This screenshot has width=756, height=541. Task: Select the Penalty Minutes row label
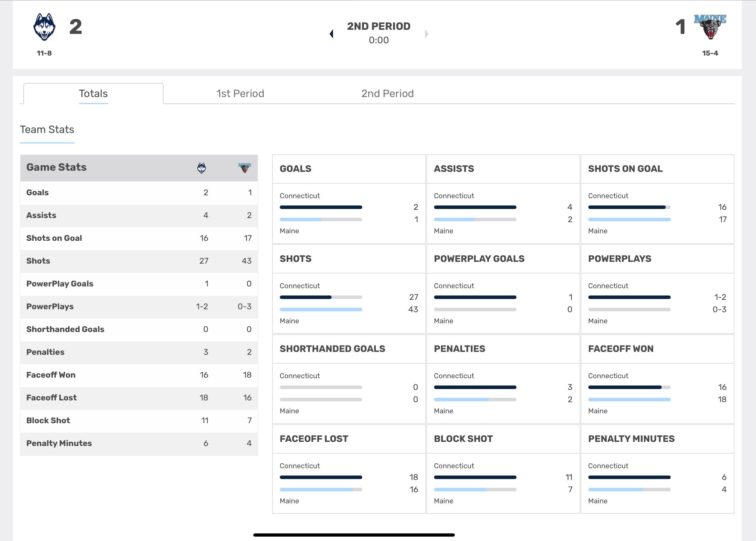(59, 443)
